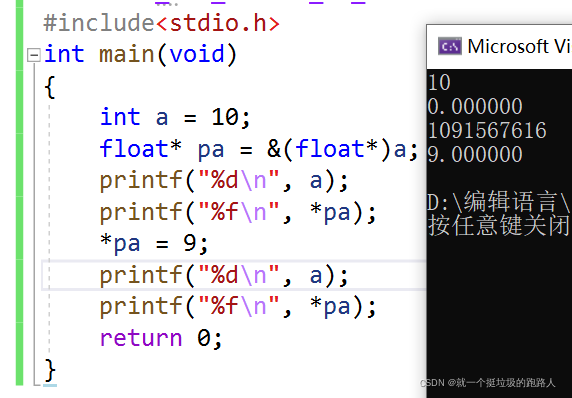The image size is (572, 398).
Task: Click the console output value 1091567616
Action: (487, 130)
